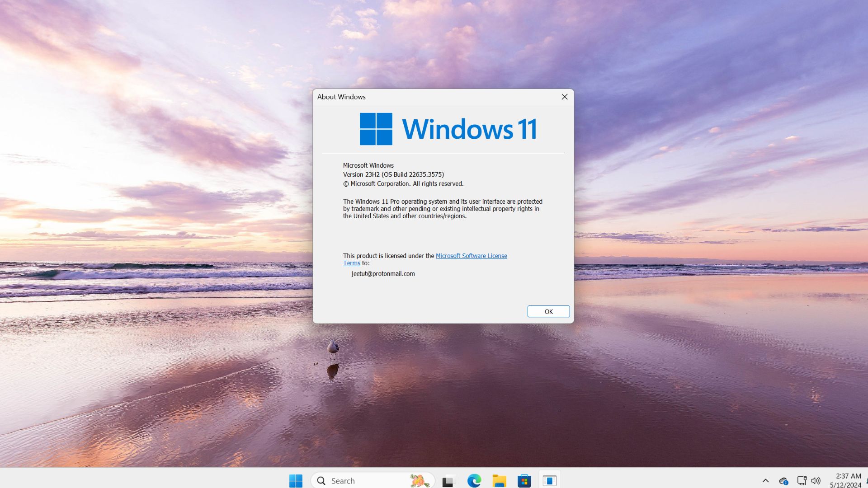Open the network status tray icon
Viewport: 868px width, 488px height.
802,481
